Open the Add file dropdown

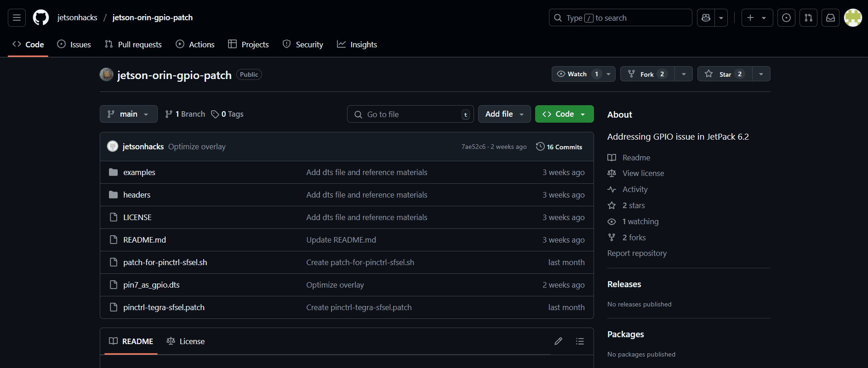click(x=504, y=114)
